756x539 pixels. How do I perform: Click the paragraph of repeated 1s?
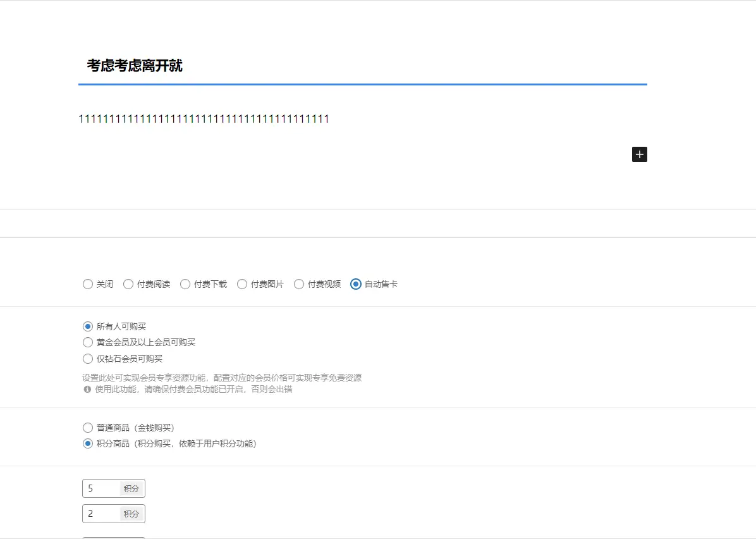point(204,119)
